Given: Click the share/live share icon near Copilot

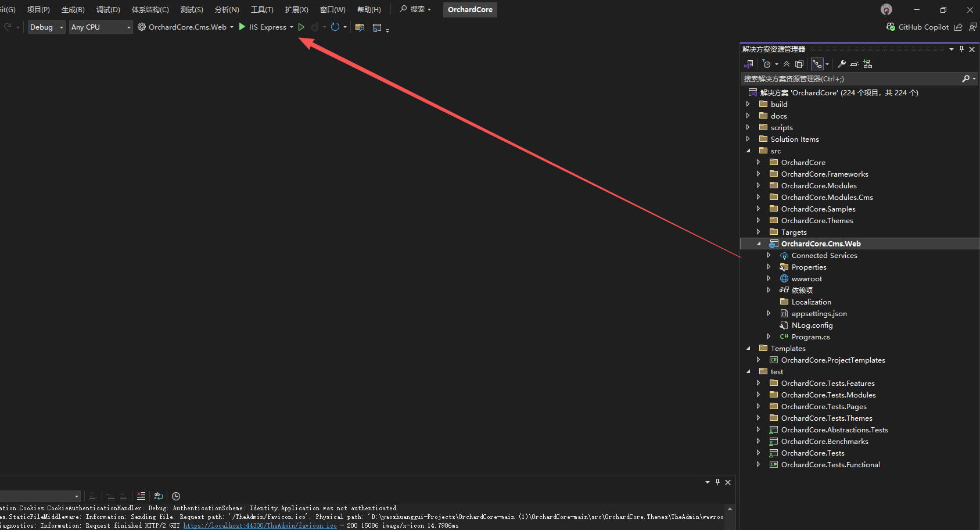Looking at the screenshot, I should 959,27.
